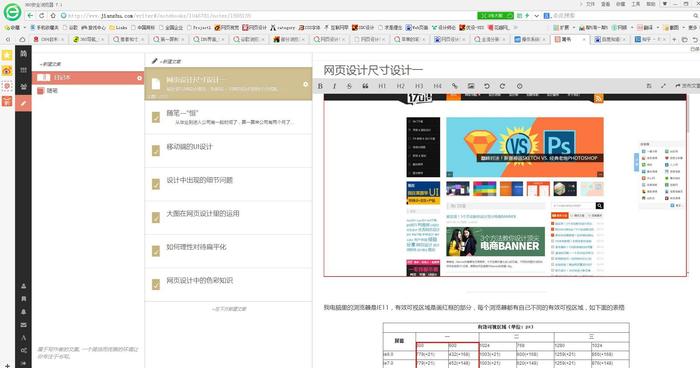Set heading level H4

(x=437, y=86)
